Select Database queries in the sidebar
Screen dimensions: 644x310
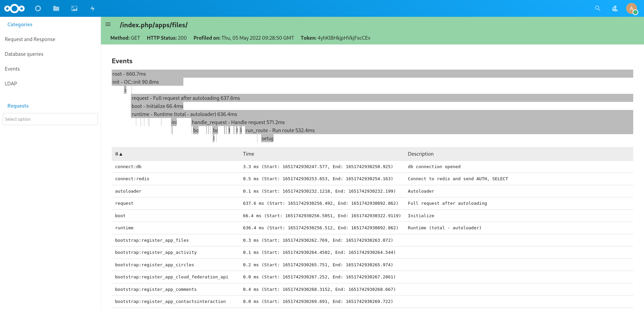coord(24,54)
